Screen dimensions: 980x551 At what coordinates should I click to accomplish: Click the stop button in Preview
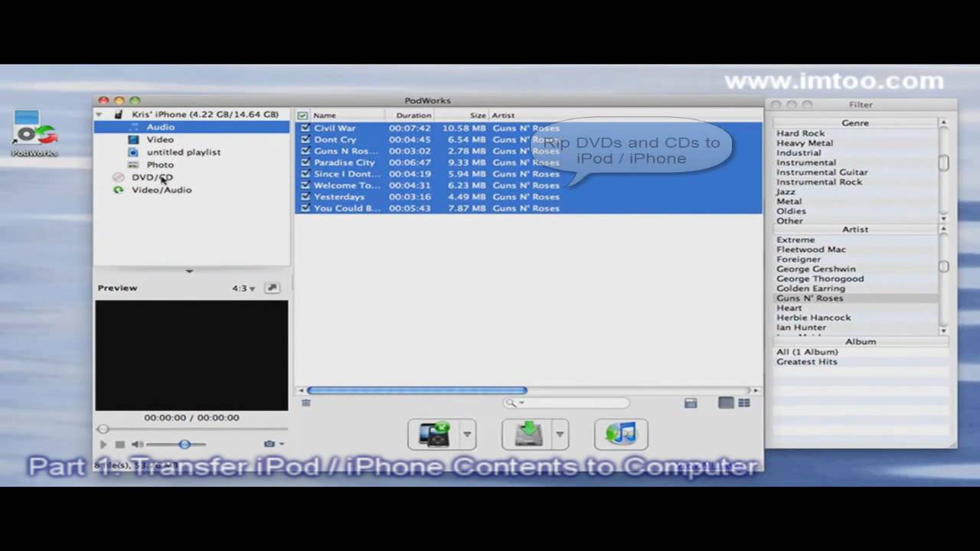pos(120,444)
